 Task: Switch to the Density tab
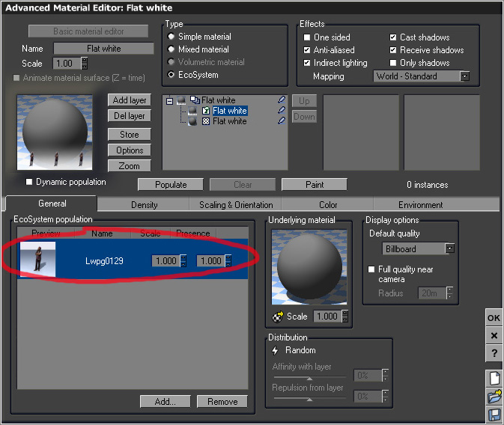144,204
